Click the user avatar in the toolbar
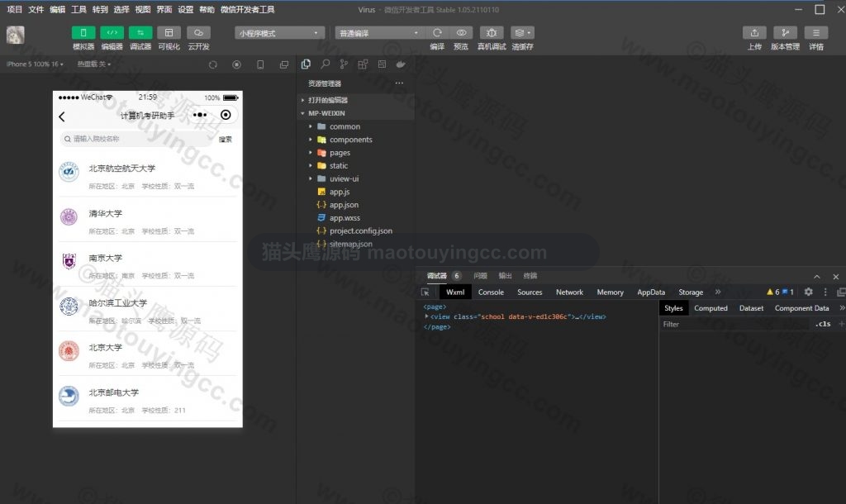 15,35
